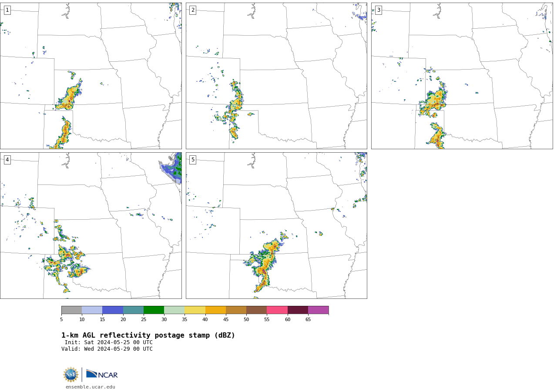
Task: Open the ensemble.ucar.edu link
Action: click(x=91, y=387)
